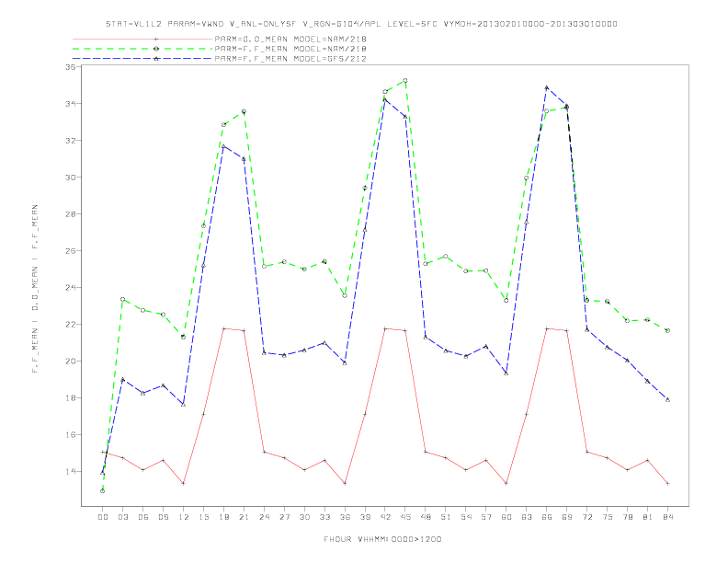Screen dimensions: 728x563
Task: Click the x-axis tick label 09
Action: 163,517
